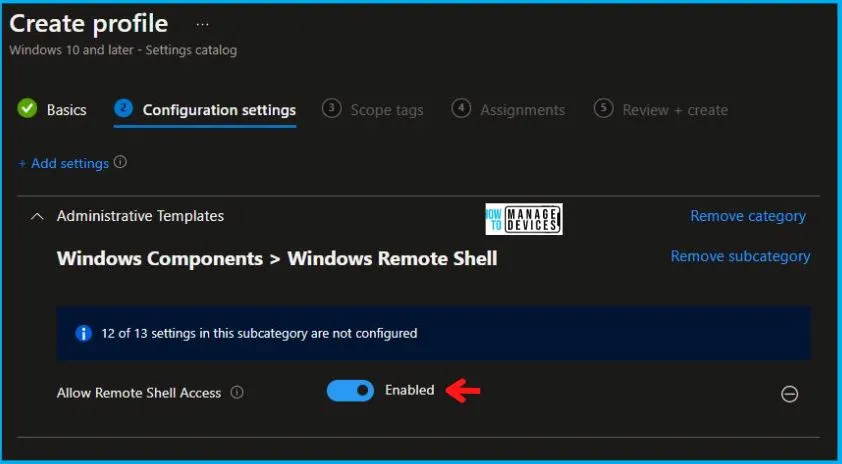Click the info icon beside Add settings
The image size is (842, 464).
(121, 162)
